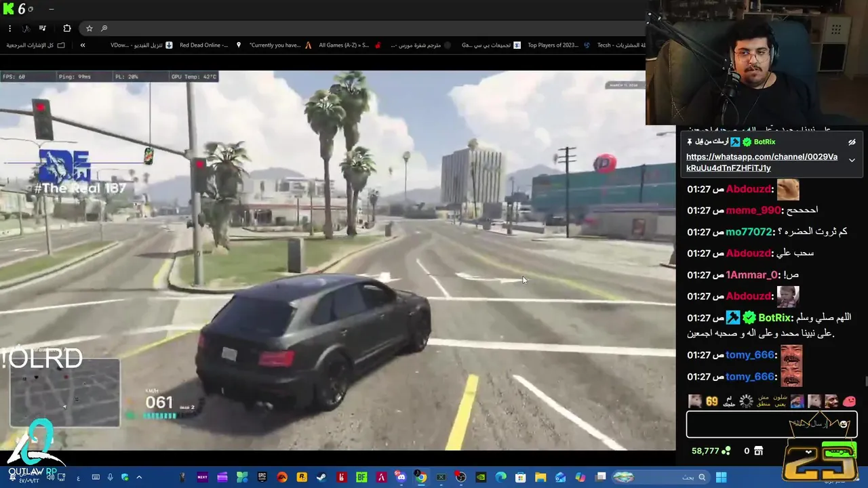This screenshot has width=868, height=488.
Task: Click username 1Ammar_0 in chat
Action: (752, 274)
